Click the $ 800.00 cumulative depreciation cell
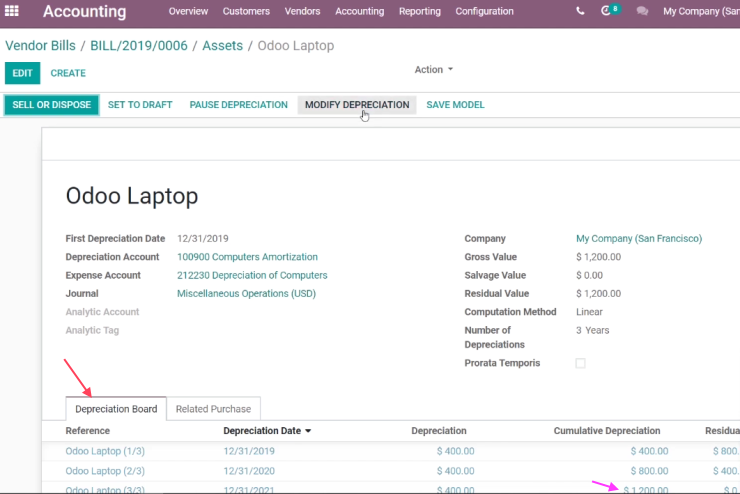 click(x=649, y=471)
